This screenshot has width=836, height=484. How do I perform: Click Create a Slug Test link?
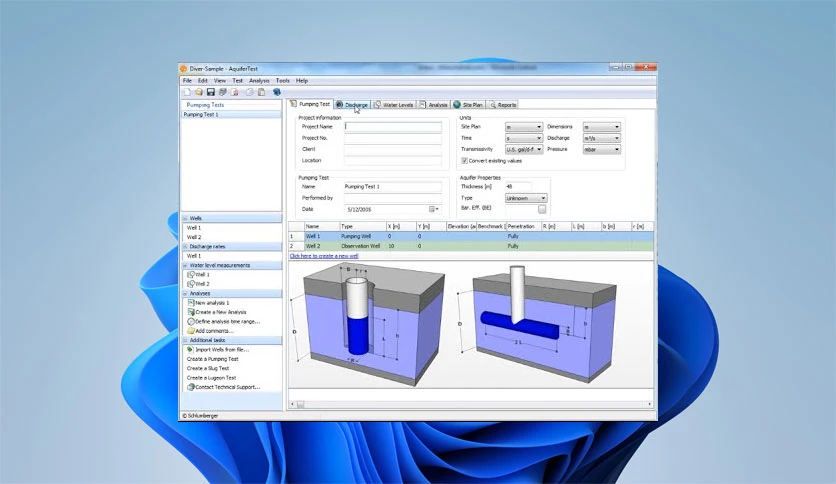point(208,368)
